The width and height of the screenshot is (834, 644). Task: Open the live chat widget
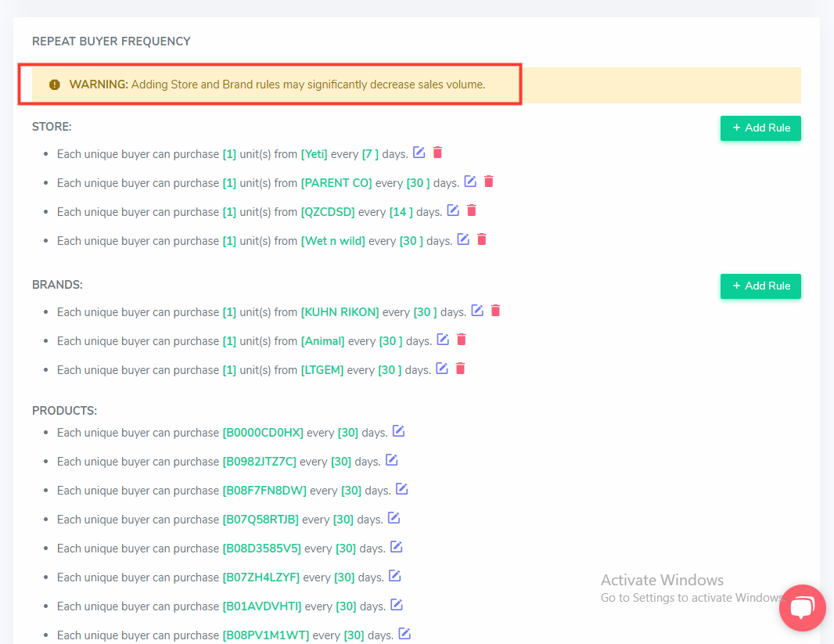click(803, 607)
